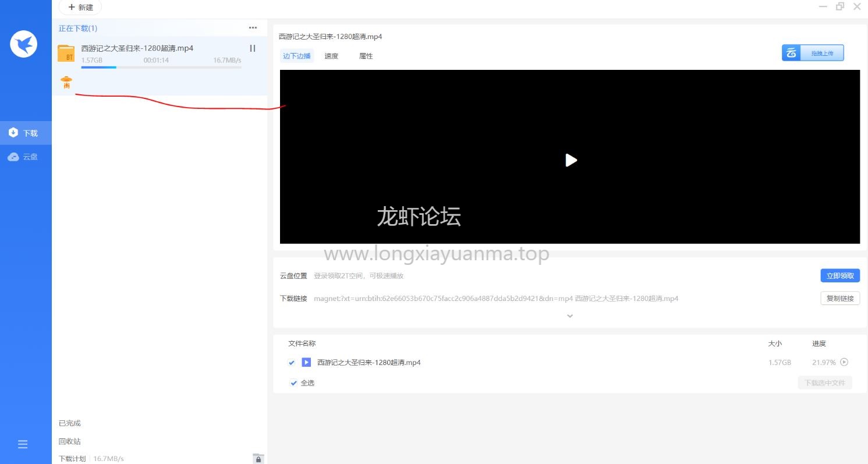The height and width of the screenshot is (464, 868).
Task: Click the download progress bar
Action: 161,67
